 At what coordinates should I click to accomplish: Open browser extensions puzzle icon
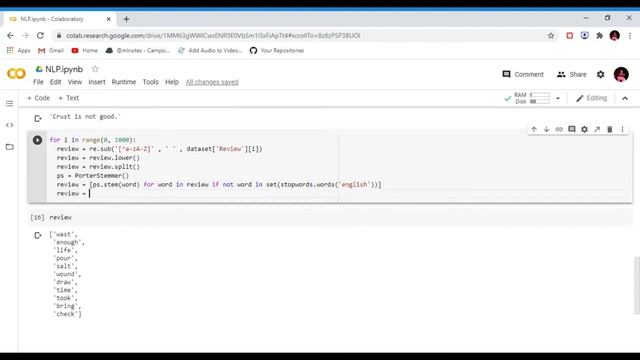(600, 36)
